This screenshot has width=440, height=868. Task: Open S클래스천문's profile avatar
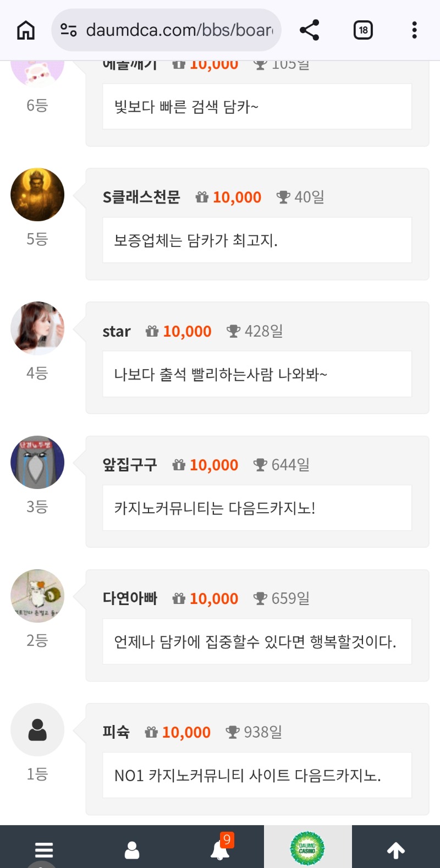coord(37,195)
